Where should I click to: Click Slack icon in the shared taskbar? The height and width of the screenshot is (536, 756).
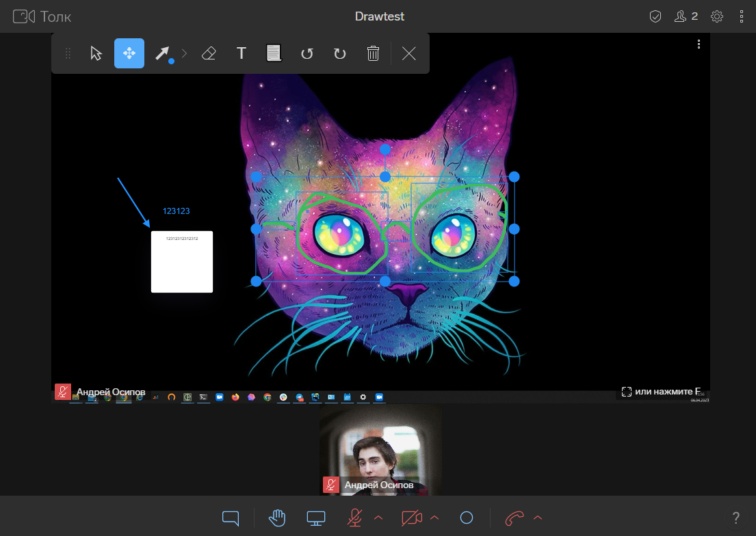point(283,397)
